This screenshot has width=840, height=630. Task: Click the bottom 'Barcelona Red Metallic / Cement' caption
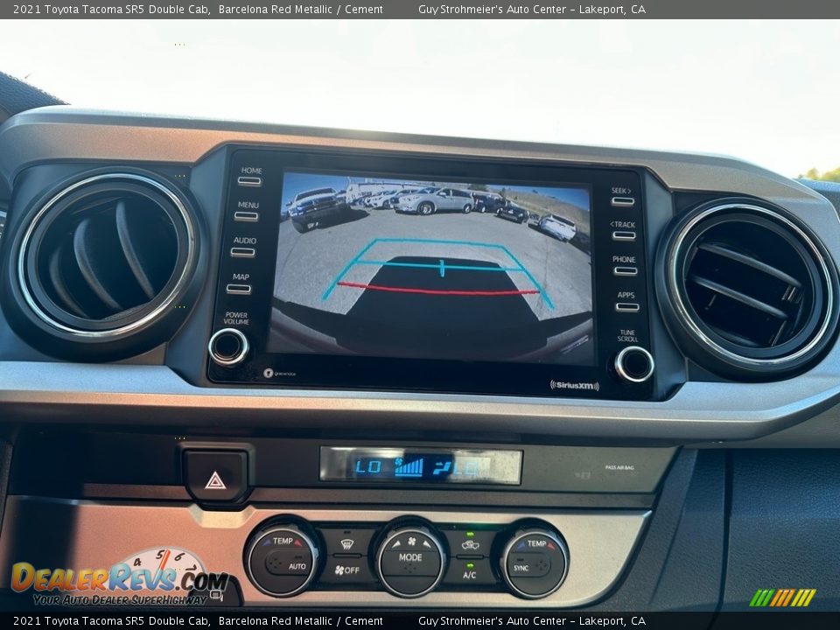300,621
